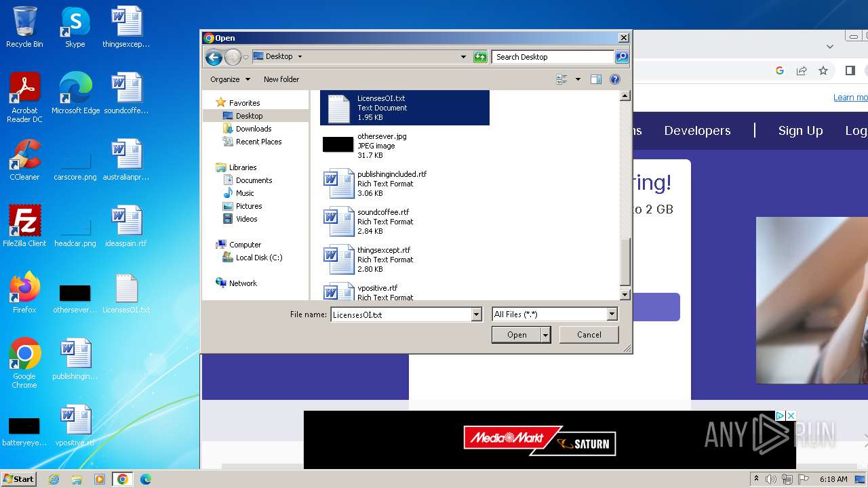Click the Chrome share icon
The height and width of the screenshot is (488, 868).
click(802, 70)
